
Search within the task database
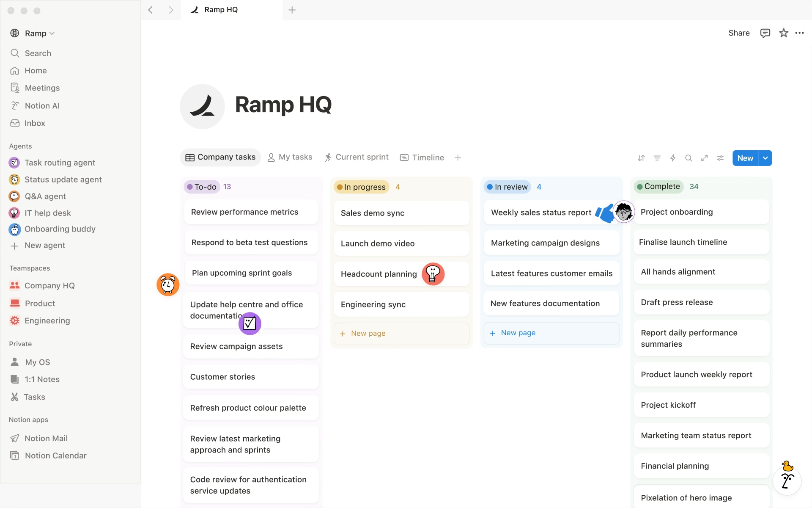[689, 158]
